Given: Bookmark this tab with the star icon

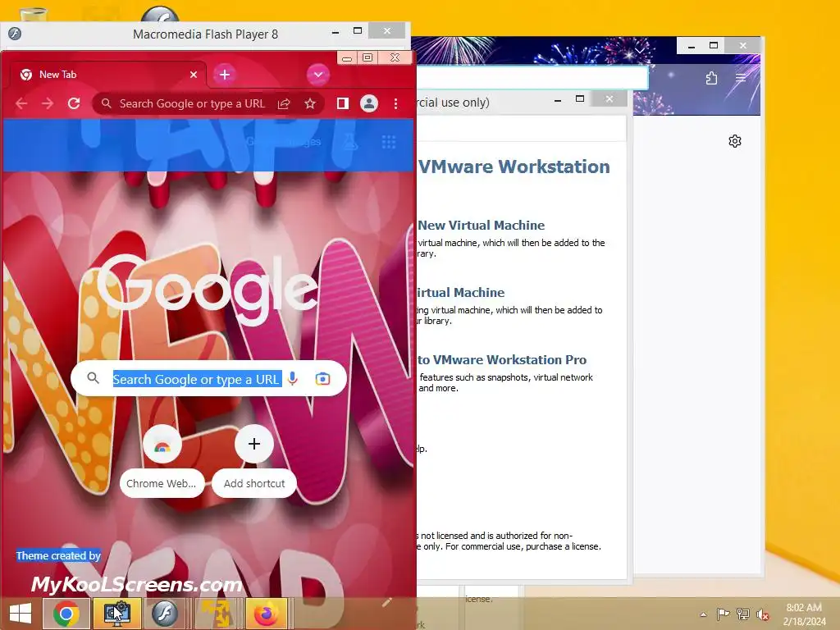Looking at the screenshot, I should 309,103.
